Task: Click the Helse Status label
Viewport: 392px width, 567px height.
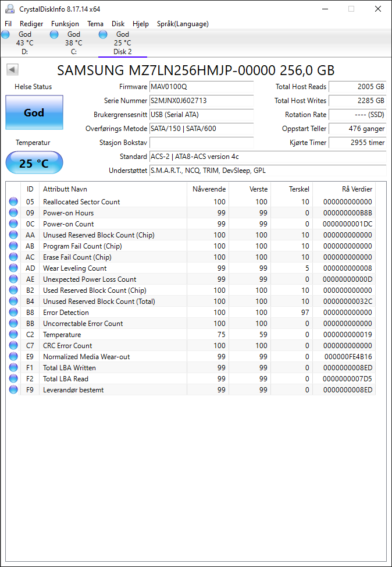Action: (33, 87)
